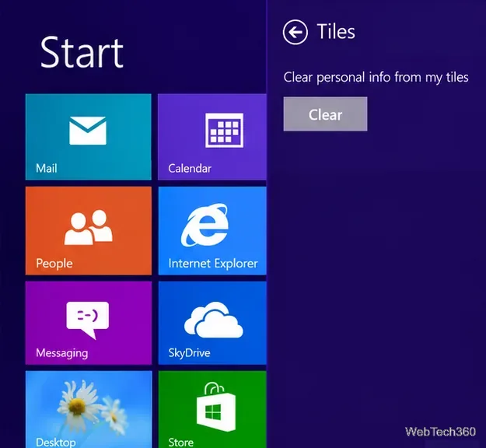The height and width of the screenshot is (448, 486).
Task: Click the Mail envelope icon
Action: 88,131
